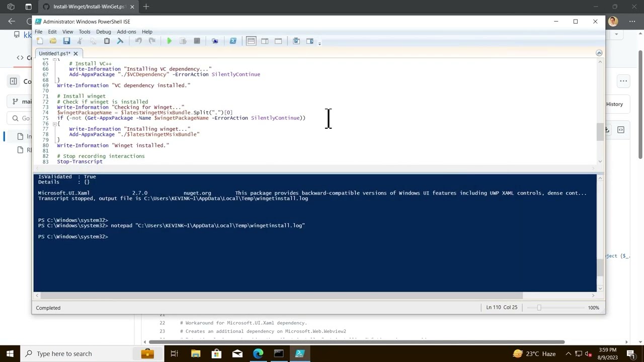The width and height of the screenshot is (644, 362).
Task: Click the 'Completed' status text
Action: [x=48, y=308]
